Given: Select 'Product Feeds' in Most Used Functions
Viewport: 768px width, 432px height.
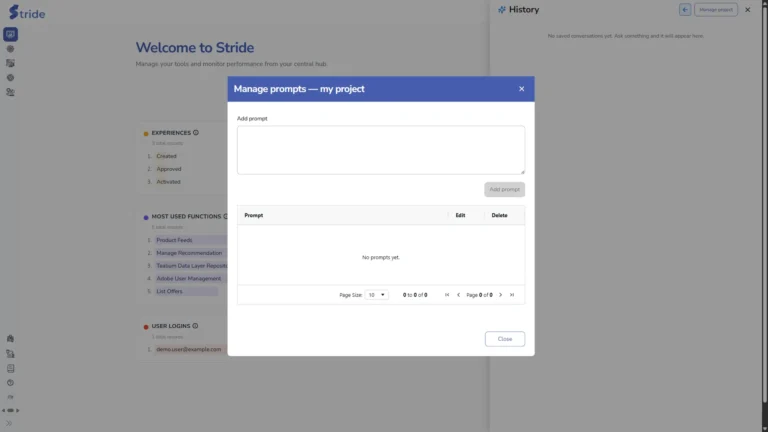Looking at the screenshot, I should [174, 240].
